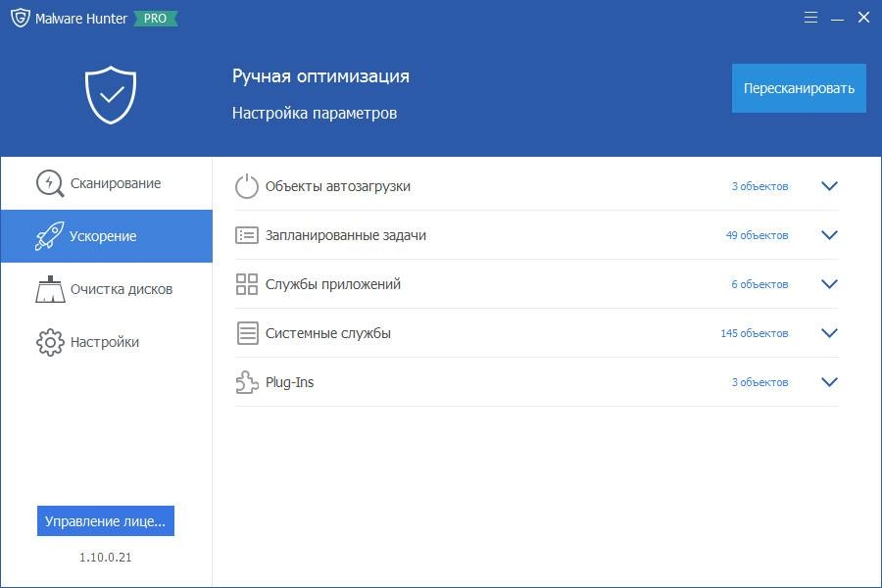This screenshot has height=588, width=882.
Task: Expand the Объекты автозагрузки section chevron
Action: click(x=829, y=186)
